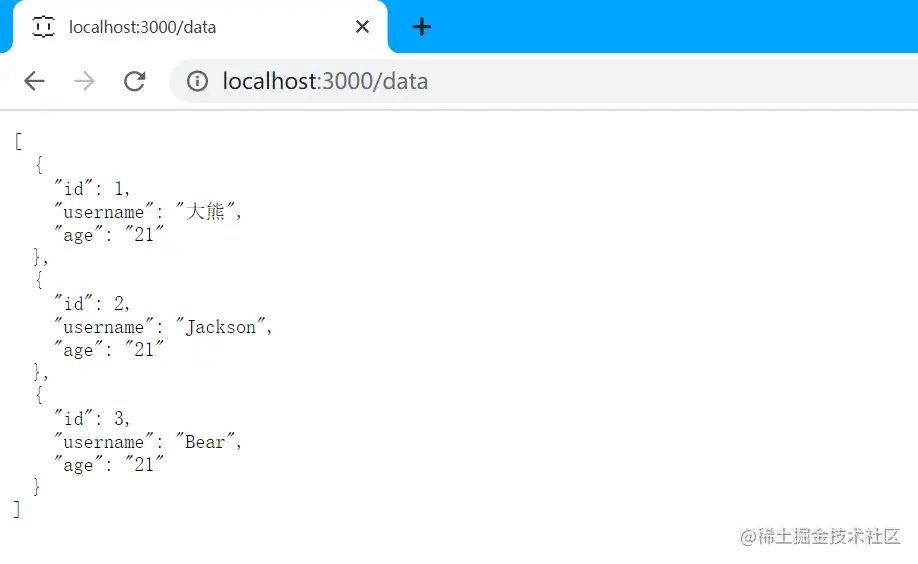Viewport: 918px width, 564px height.
Task: Click the age line under Jackson
Action: pos(109,350)
